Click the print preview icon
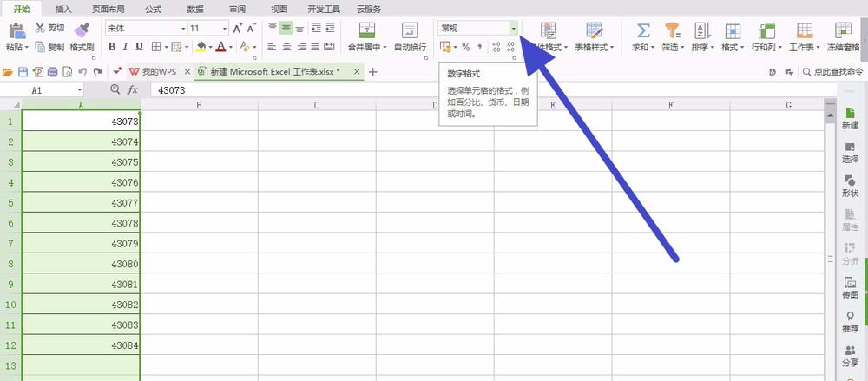 pyautogui.click(x=68, y=72)
